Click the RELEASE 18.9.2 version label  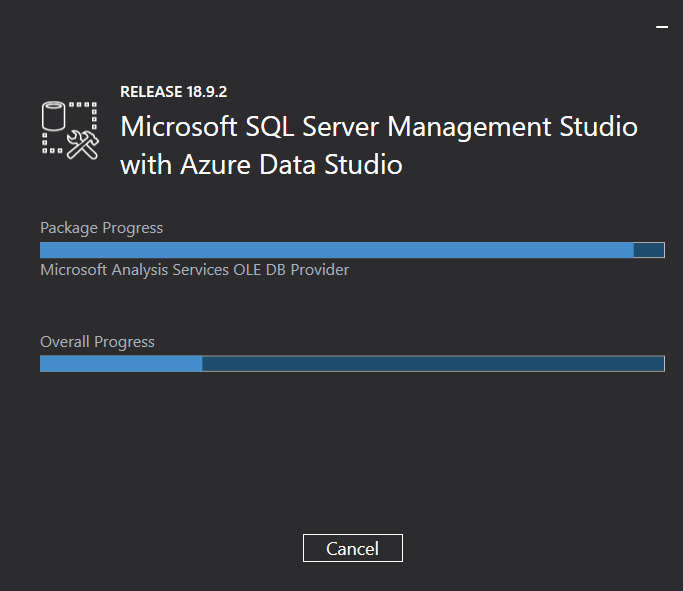coord(173,92)
